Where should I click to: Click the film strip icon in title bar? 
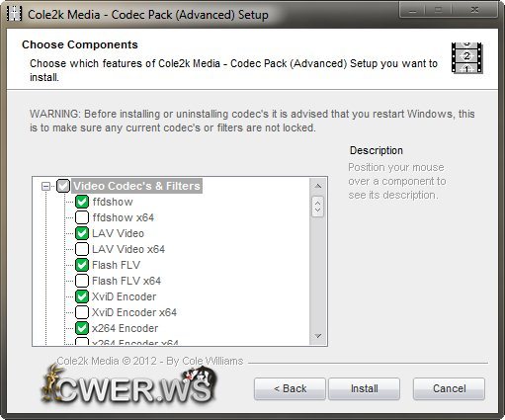(x=14, y=14)
